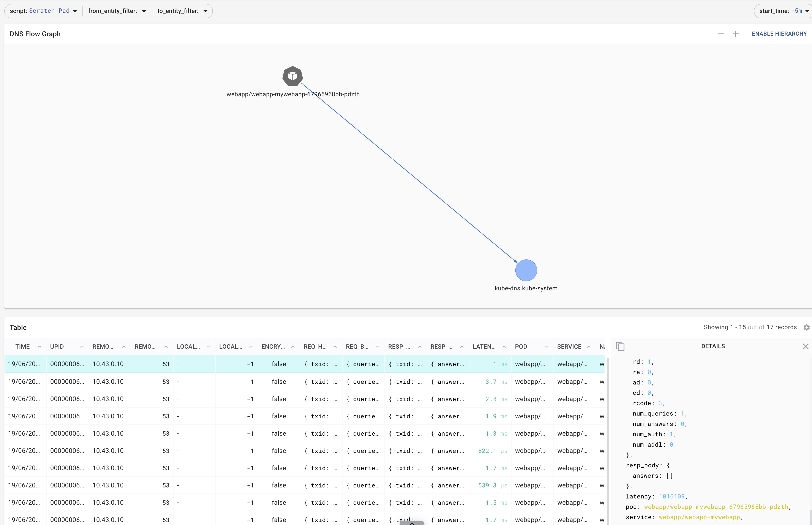This screenshot has height=525, width=812.
Task: Open table settings gear icon
Action: click(806, 327)
